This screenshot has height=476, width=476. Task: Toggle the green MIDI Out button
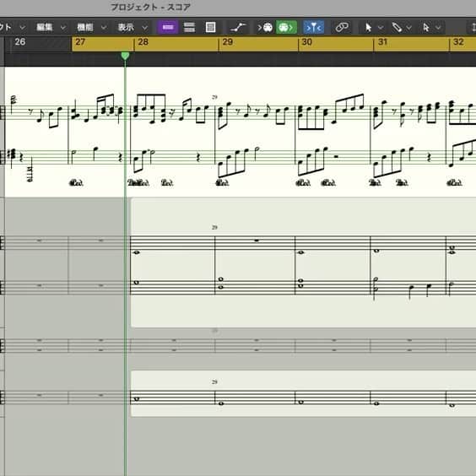click(286, 27)
